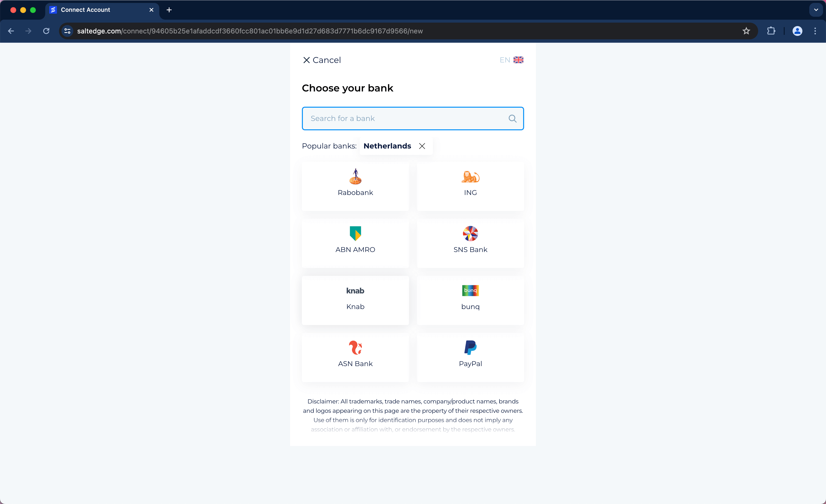Choose the PayPal label
This screenshot has width=826, height=504.
coord(470,364)
